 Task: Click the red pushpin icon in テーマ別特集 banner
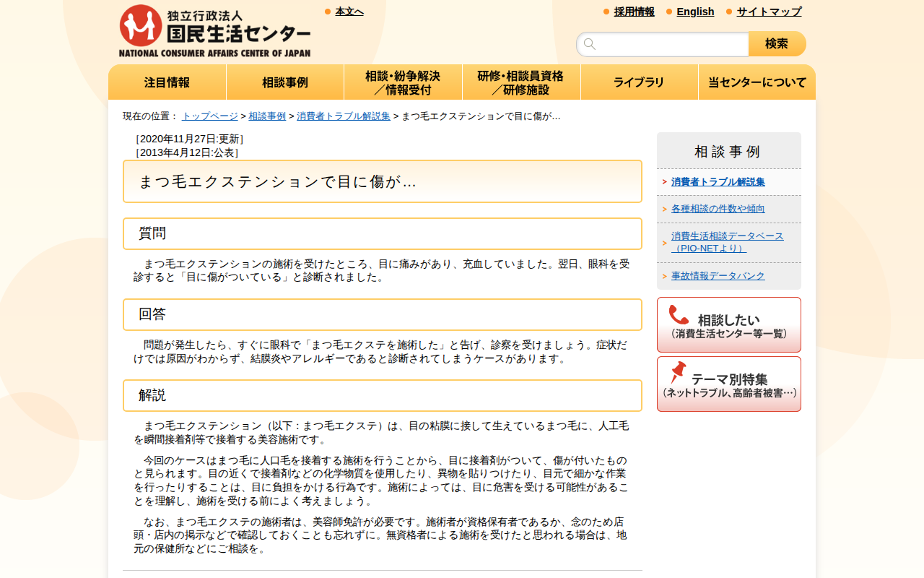tap(678, 373)
